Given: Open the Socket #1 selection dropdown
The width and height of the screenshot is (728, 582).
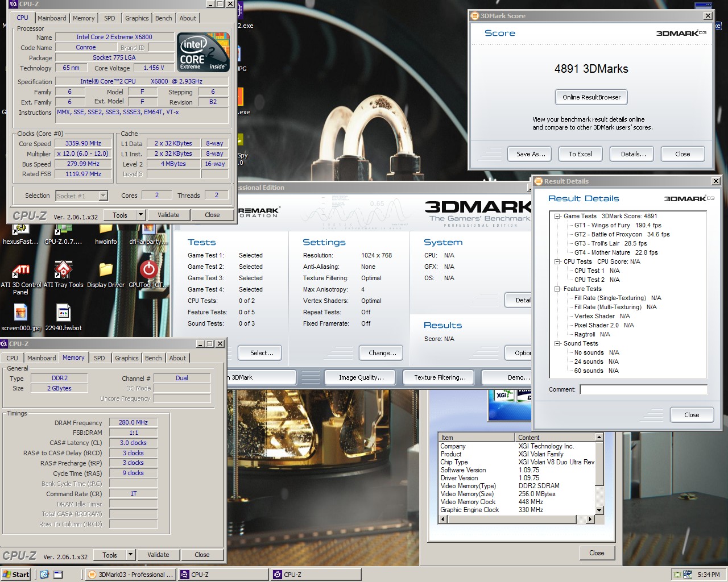Looking at the screenshot, I should [103, 196].
